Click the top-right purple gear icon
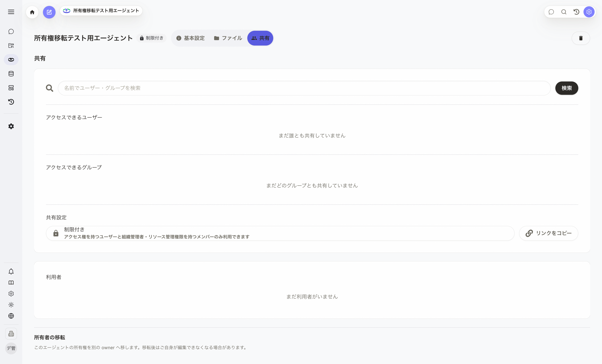602x364 pixels. [589, 12]
